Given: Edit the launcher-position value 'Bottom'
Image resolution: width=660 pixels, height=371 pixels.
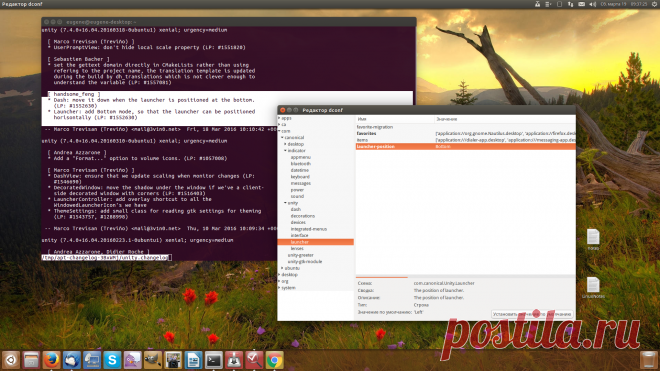Looking at the screenshot, I should pos(443,147).
